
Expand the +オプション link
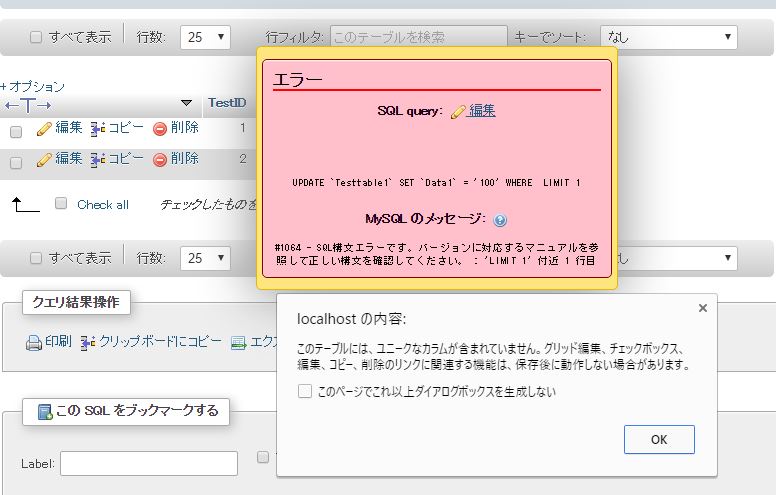(33, 87)
